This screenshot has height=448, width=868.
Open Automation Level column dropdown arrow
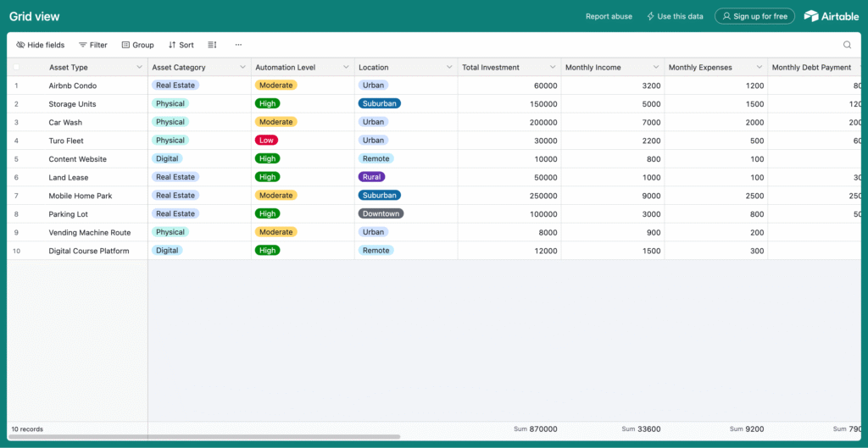pyautogui.click(x=346, y=67)
